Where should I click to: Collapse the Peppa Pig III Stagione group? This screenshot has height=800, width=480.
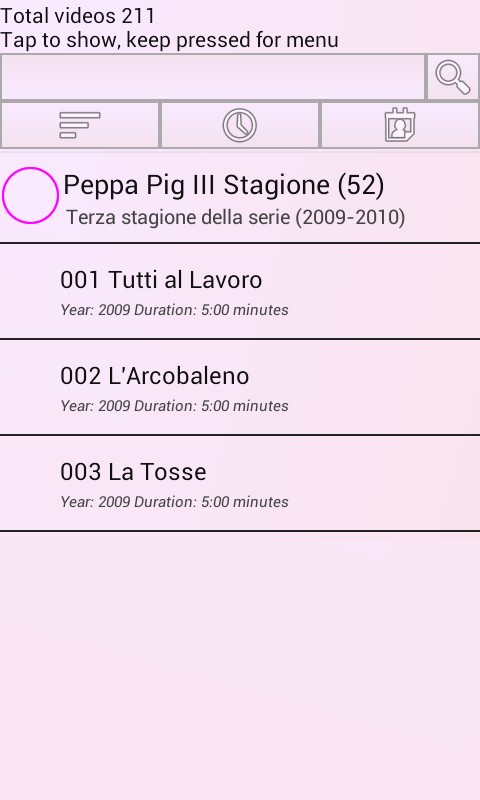pos(240,197)
